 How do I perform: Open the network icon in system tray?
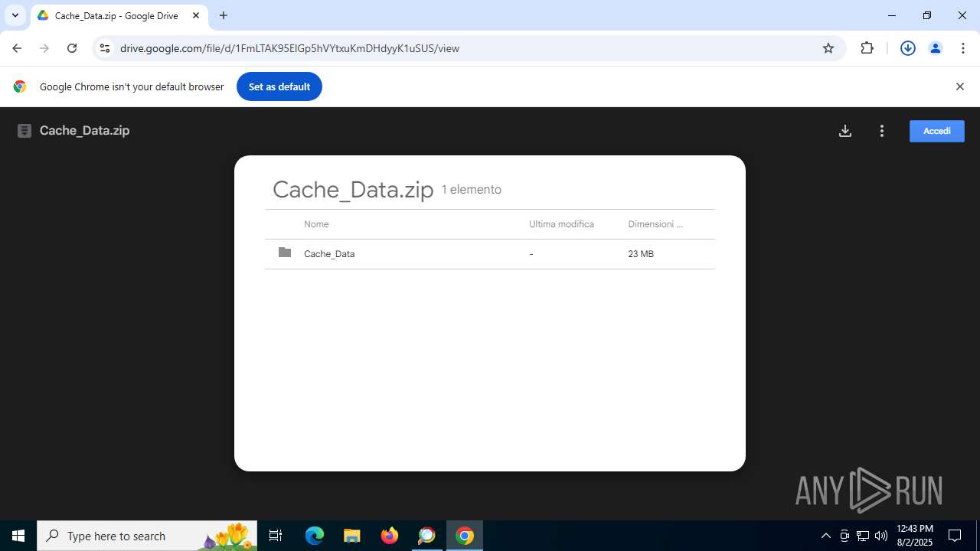coord(863,536)
